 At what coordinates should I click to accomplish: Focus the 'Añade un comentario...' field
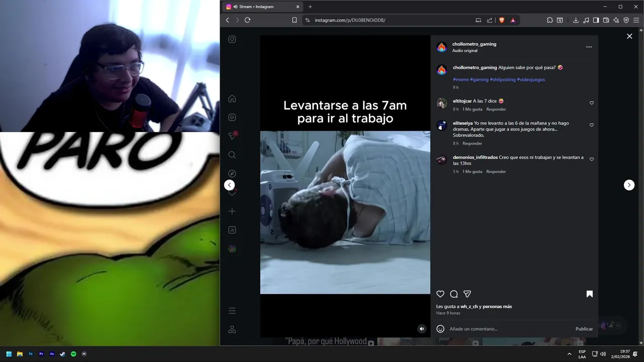(x=510, y=329)
